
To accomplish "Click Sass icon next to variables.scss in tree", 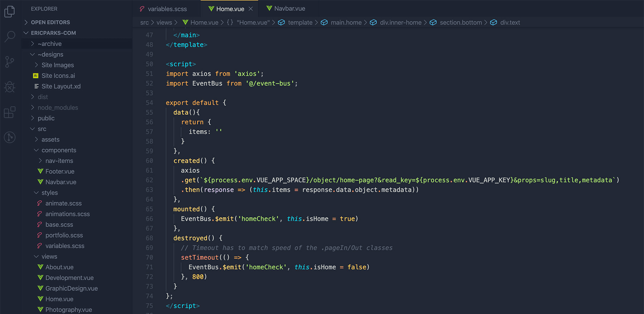I will [x=40, y=246].
